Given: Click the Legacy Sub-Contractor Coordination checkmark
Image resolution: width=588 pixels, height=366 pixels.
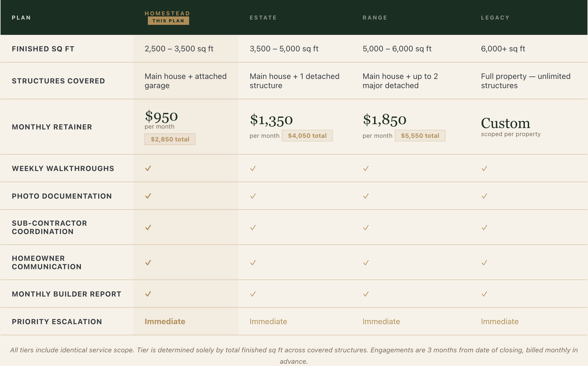Looking at the screenshot, I should (484, 227).
